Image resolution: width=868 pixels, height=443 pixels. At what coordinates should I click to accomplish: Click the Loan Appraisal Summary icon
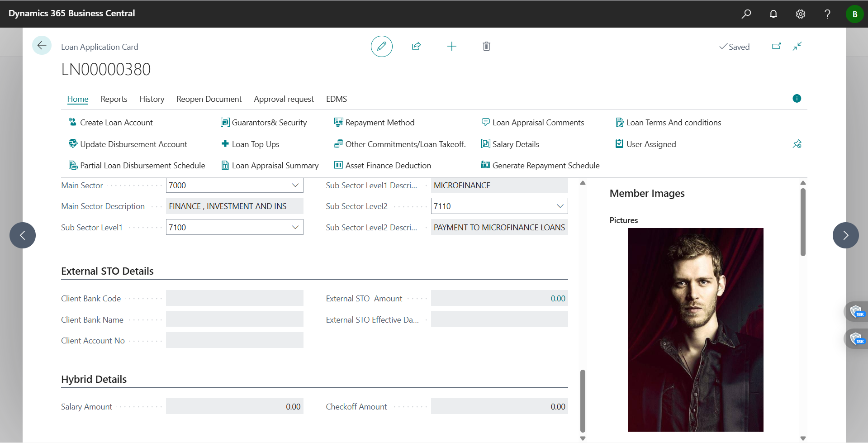(x=225, y=165)
